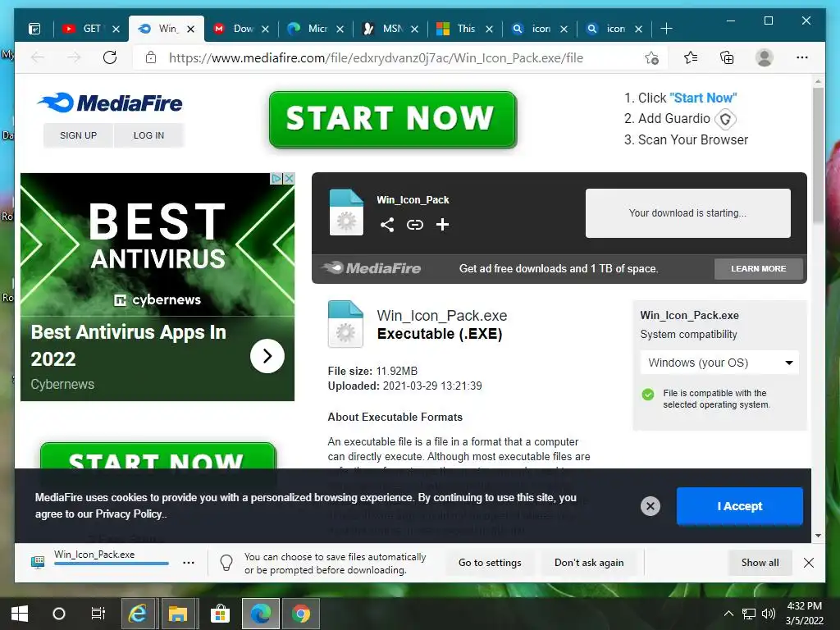View site information lock icon
The height and width of the screenshot is (630, 840).
[x=151, y=57]
